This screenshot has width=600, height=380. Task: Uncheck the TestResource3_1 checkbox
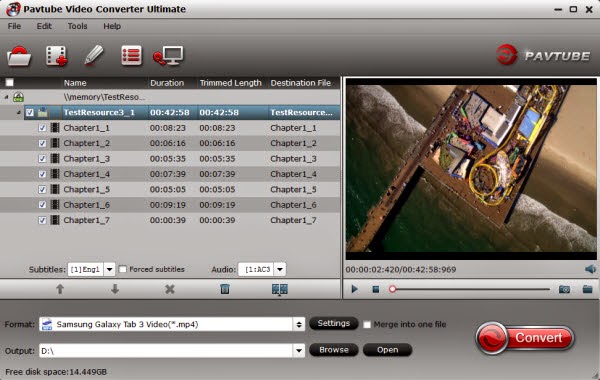[x=30, y=113]
